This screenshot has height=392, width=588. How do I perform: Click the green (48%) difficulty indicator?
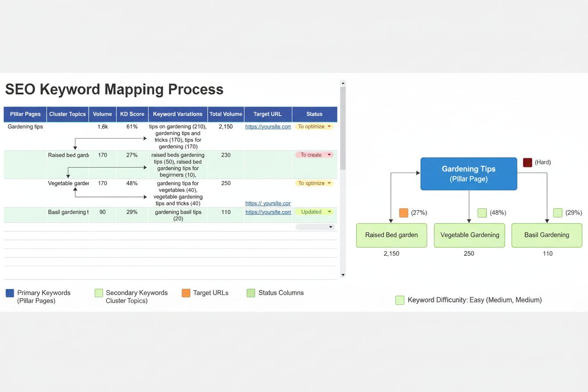(482, 212)
